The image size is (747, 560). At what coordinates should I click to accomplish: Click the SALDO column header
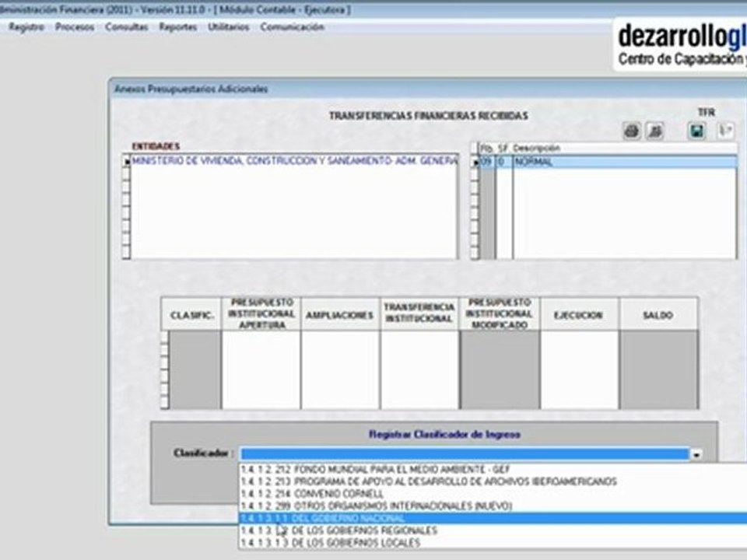point(658,315)
